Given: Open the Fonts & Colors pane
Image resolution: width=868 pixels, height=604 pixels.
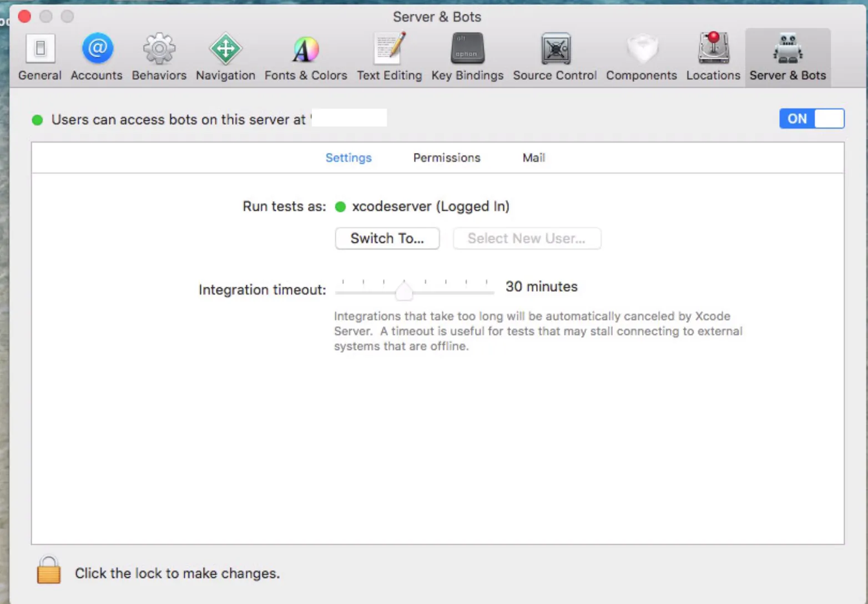Looking at the screenshot, I should point(306,57).
